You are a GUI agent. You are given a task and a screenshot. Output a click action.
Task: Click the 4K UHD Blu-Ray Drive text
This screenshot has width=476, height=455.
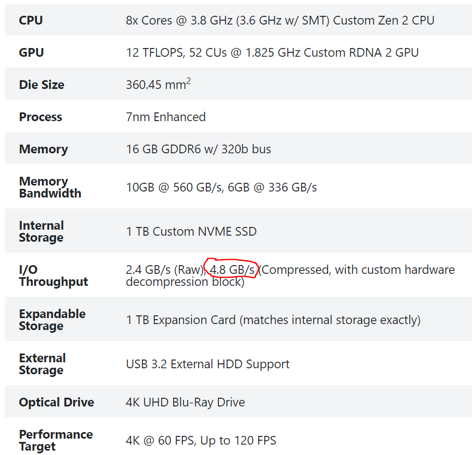click(x=185, y=403)
